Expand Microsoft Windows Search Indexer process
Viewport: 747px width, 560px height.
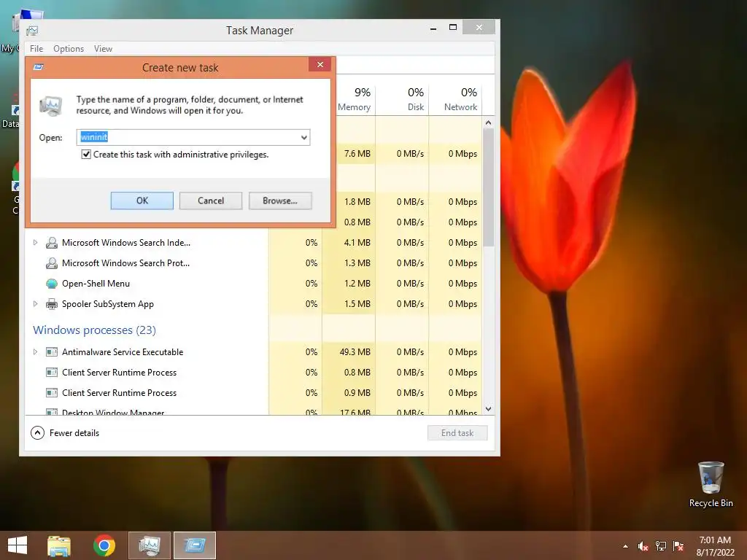click(35, 243)
